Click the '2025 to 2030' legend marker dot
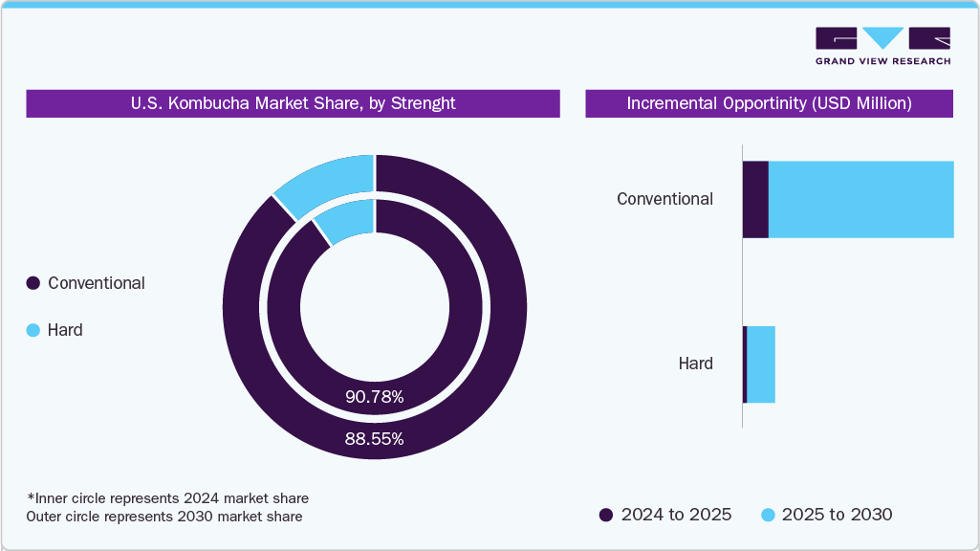This screenshot has width=980, height=551. [x=768, y=515]
